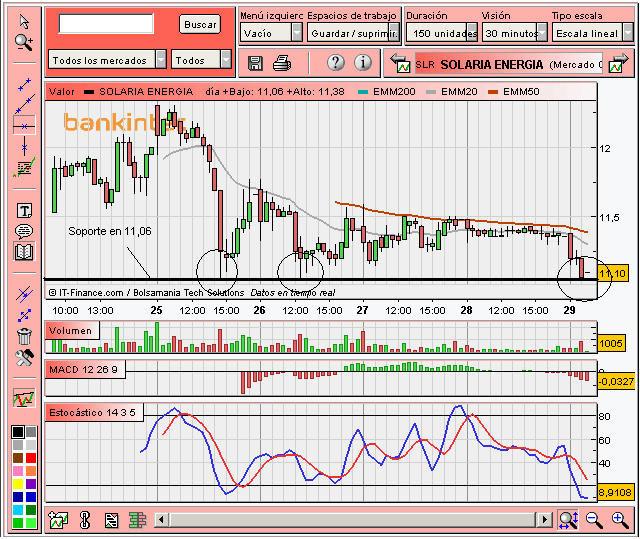This screenshot has height=539, width=640.
Task: Open the hammer and wrench settings tool
Action: [x=24, y=358]
